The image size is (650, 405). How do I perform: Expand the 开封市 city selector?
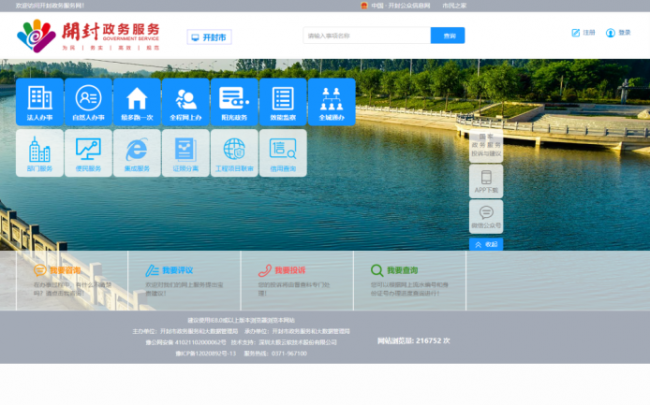point(209,37)
